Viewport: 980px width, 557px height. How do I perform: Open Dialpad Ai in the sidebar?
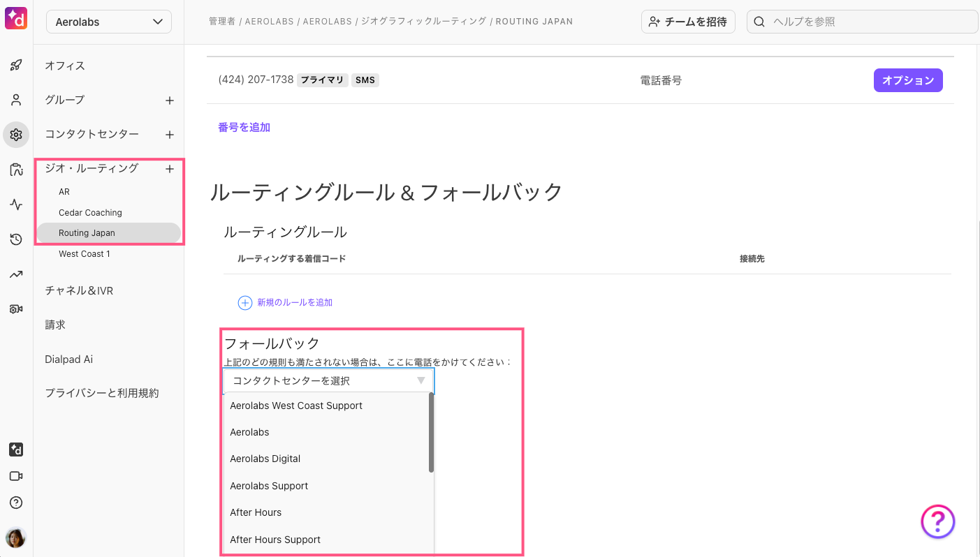(x=68, y=359)
